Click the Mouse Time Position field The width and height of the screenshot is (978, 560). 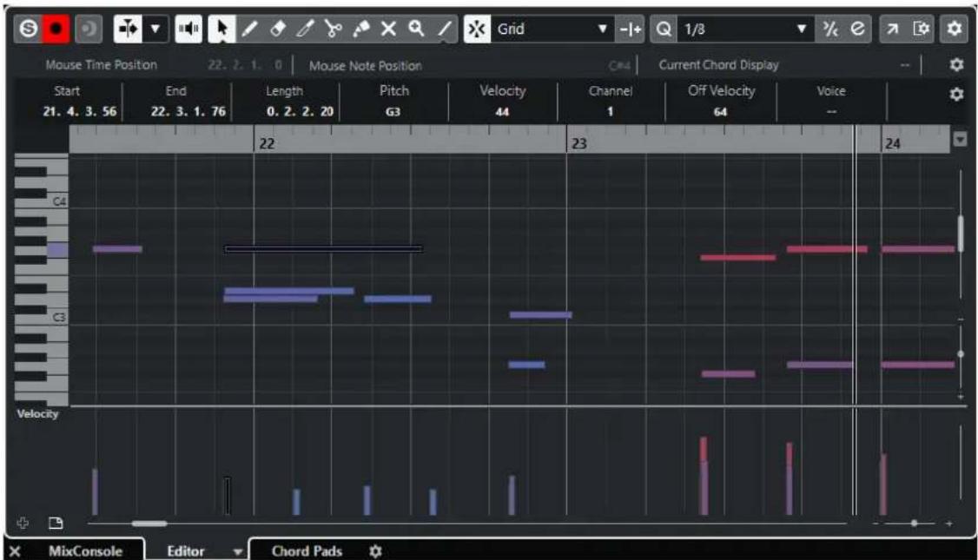pyautogui.click(x=163, y=65)
